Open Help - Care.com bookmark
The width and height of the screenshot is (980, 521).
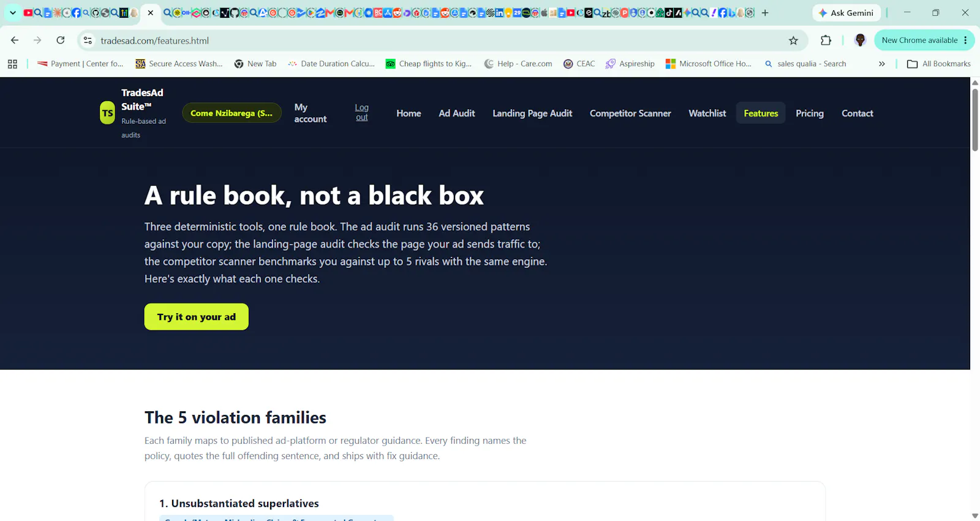(518, 64)
